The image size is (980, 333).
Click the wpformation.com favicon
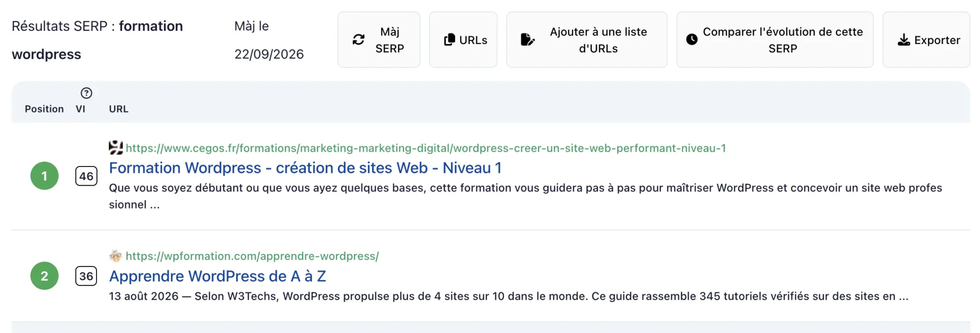coord(116,256)
